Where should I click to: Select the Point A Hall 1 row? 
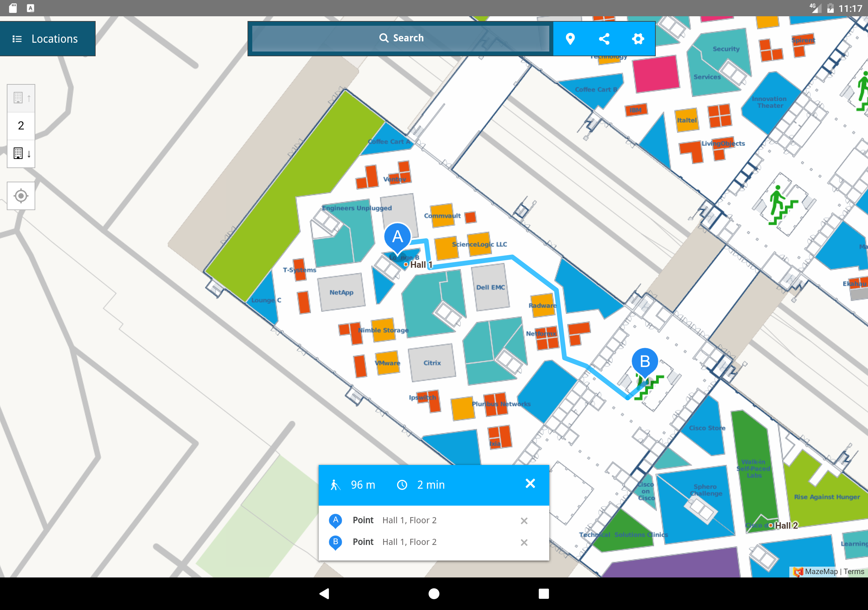point(434,521)
